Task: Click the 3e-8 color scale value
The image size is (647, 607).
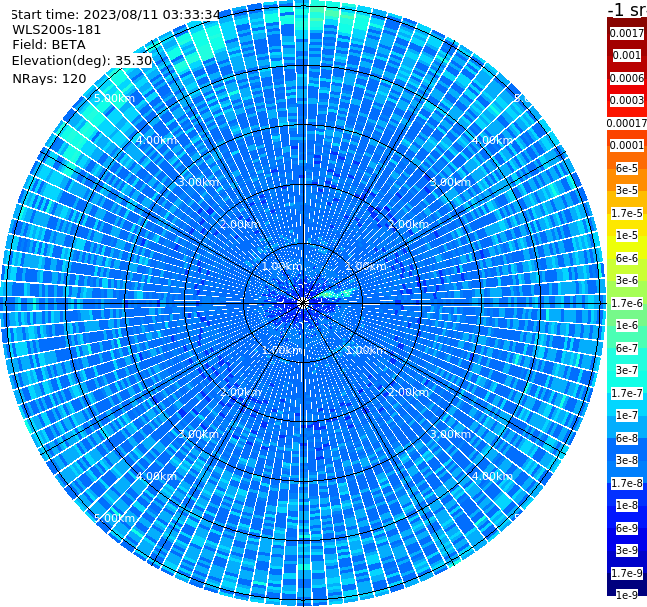Action: click(627, 460)
